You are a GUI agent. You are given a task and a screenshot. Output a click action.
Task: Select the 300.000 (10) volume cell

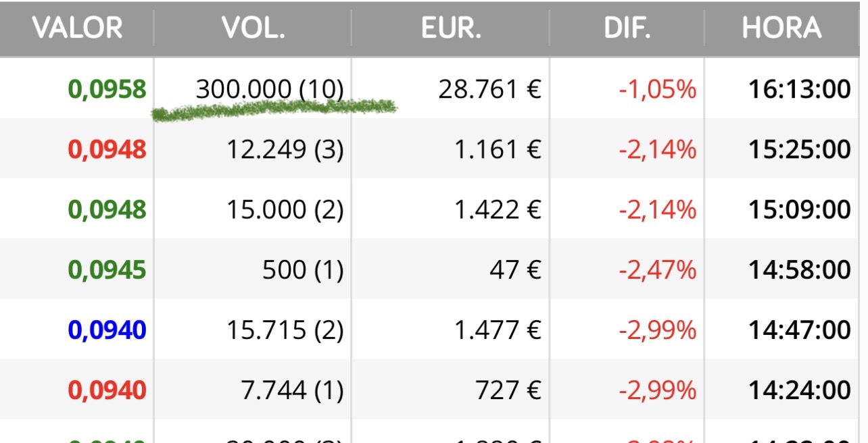269,89
